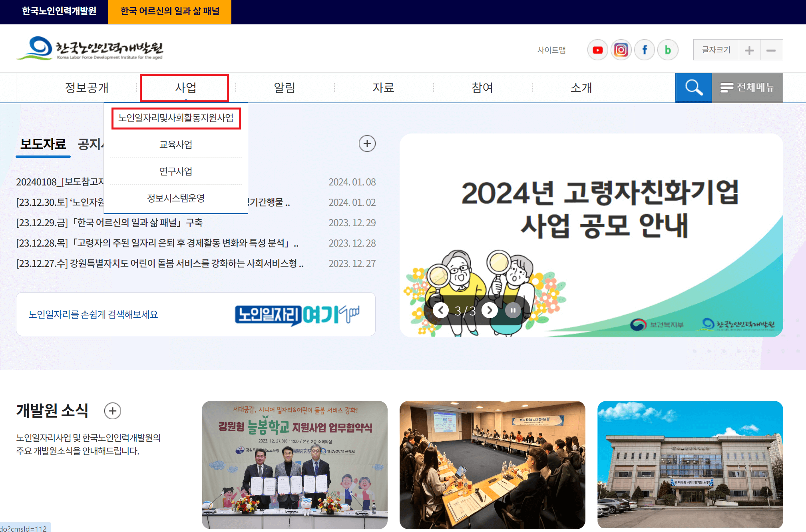The image size is (806, 532).
Task: Open the Facebook icon link
Action: pos(644,50)
